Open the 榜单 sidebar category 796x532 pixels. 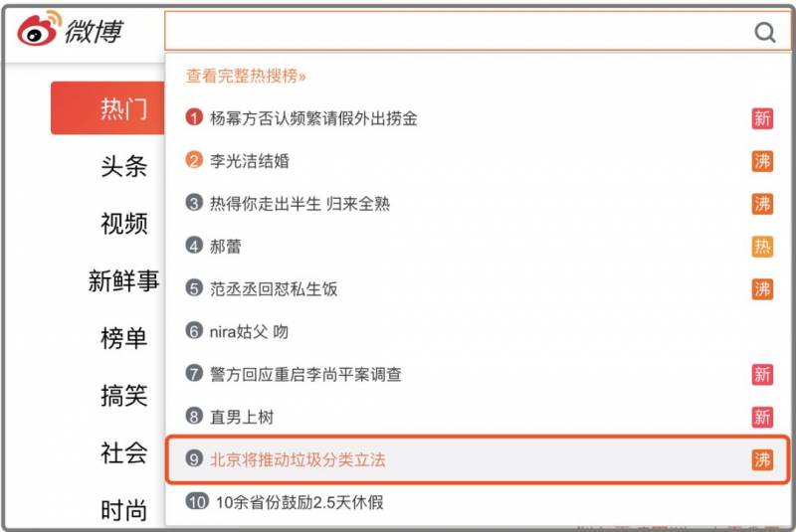tap(124, 339)
